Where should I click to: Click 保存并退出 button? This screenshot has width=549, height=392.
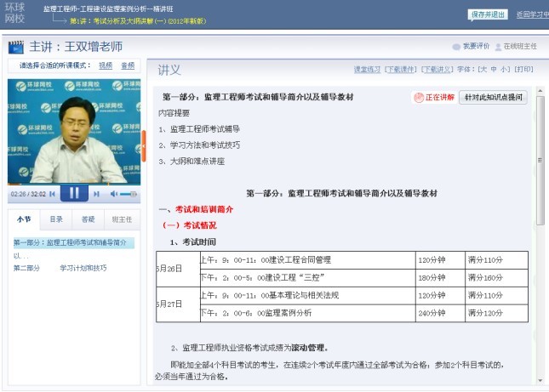[x=488, y=14]
